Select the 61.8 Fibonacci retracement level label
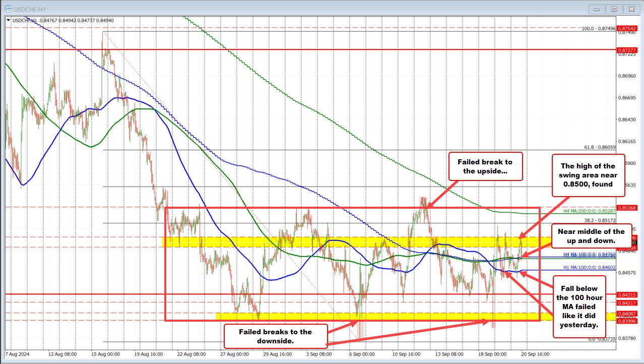Image resolution: width=644 pixels, height=364 pixels. [x=598, y=147]
